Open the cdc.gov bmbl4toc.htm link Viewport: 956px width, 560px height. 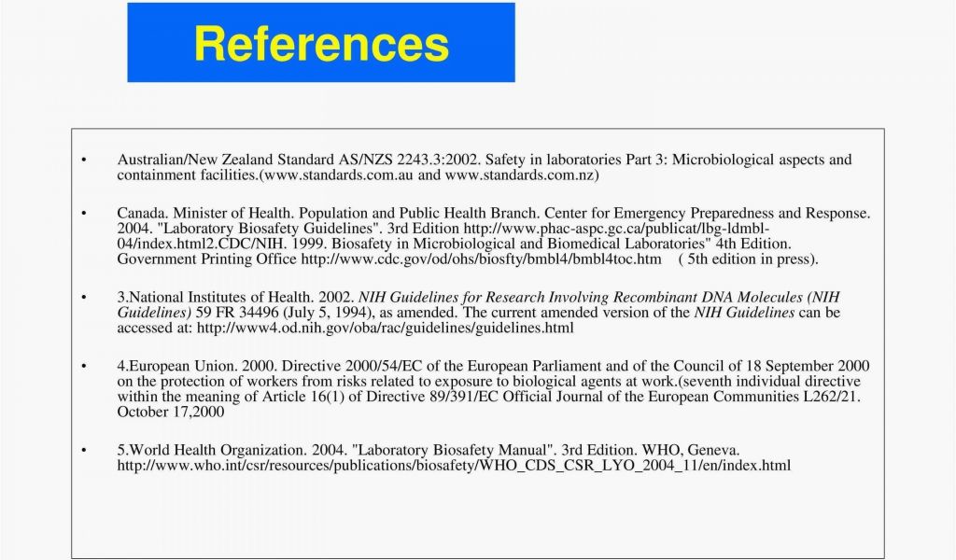(481, 259)
